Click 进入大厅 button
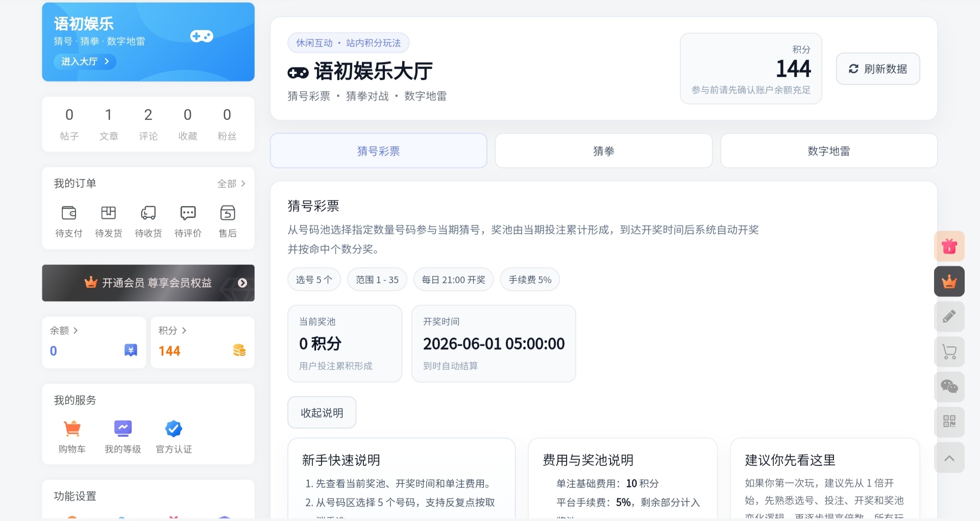Image resolution: width=980 pixels, height=521 pixels. (x=85, y=61)
